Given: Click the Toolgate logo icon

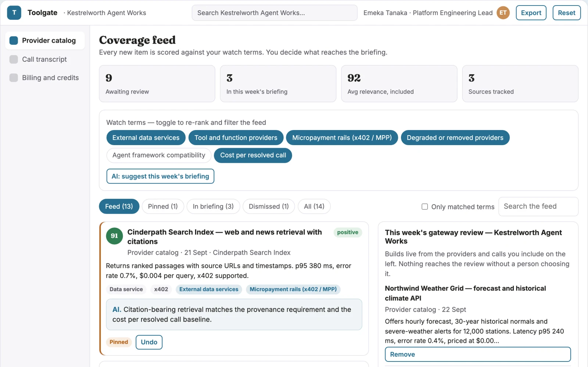Looking at the screenshot, I should point(14,13).
